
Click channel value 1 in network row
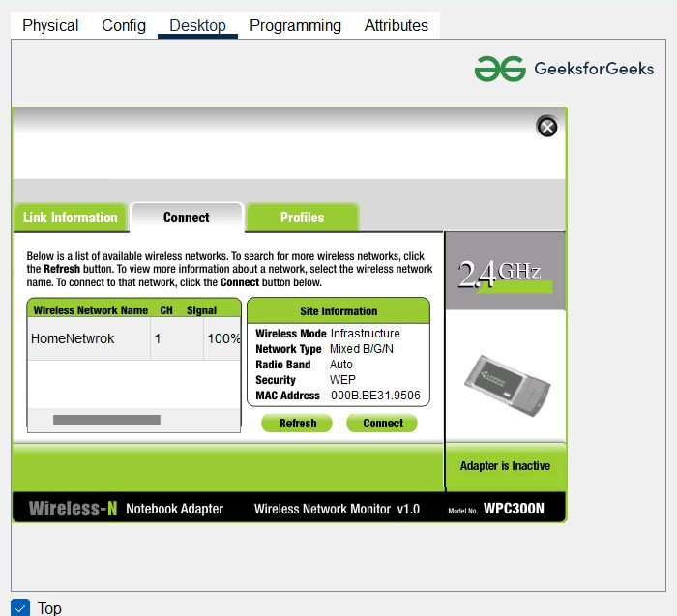[x=157, y=338]
